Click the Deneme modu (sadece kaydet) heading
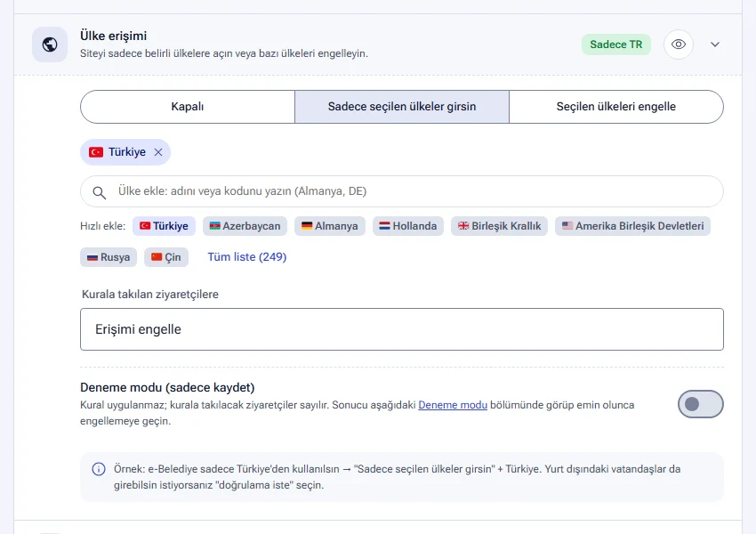The height and width of the screenshot is (534, 756). 167,387
